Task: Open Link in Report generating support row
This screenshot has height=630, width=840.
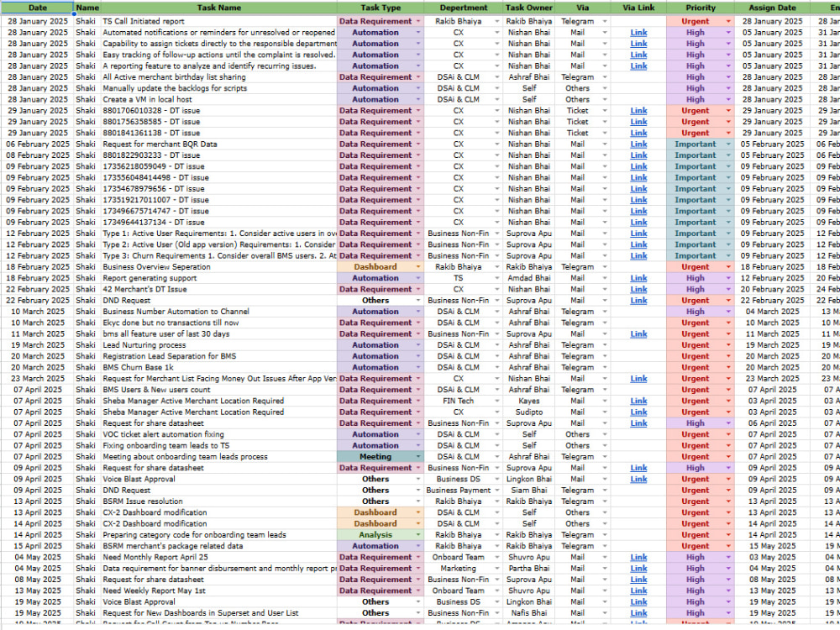Action: [x=638, y=278]
